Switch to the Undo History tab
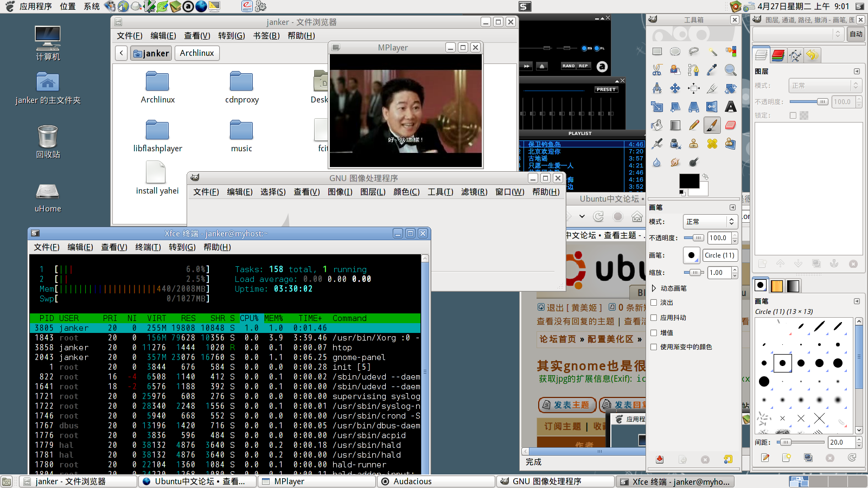 click(x=812, y=55)
